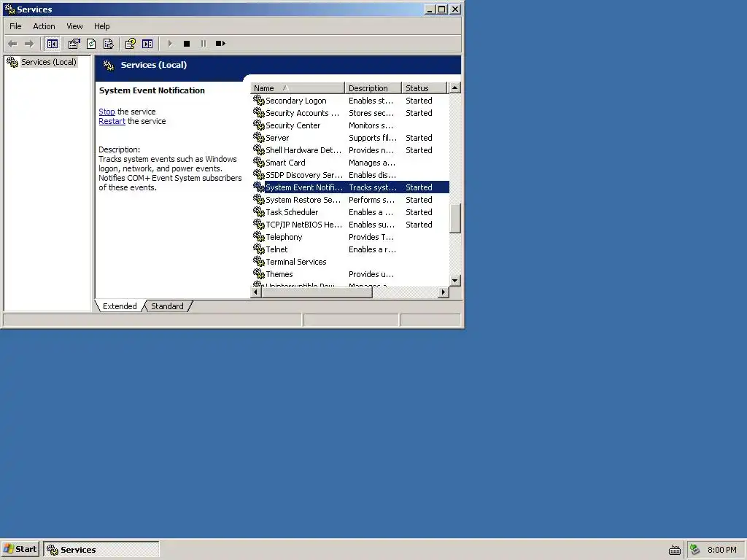Image resolution: width=747 pixels, height=560 pixels.
Task: Select the SSDP Discovery Service row
Action: coord(350,175)
